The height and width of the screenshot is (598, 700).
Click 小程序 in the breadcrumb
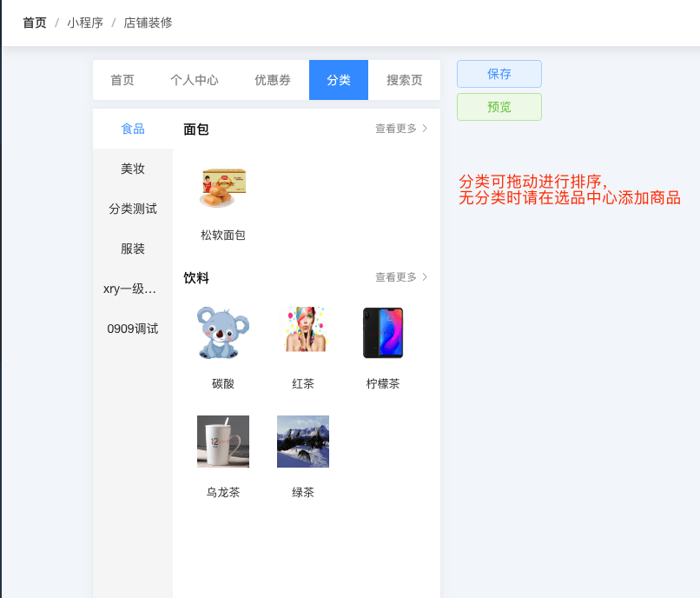(85, 23)
